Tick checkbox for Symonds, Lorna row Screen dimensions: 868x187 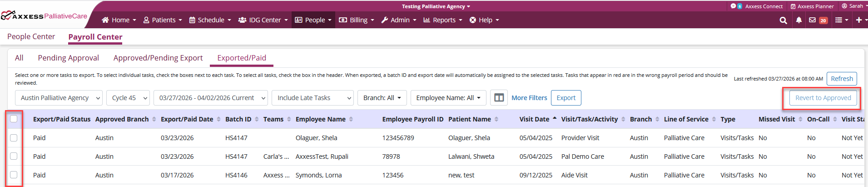pos(14,175)
